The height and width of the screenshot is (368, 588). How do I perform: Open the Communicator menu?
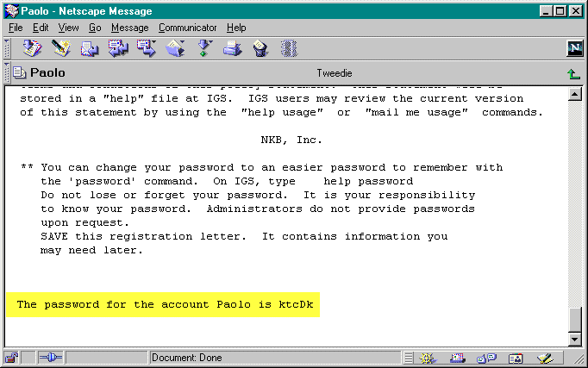pyautogui.click(x=187, y=28)
